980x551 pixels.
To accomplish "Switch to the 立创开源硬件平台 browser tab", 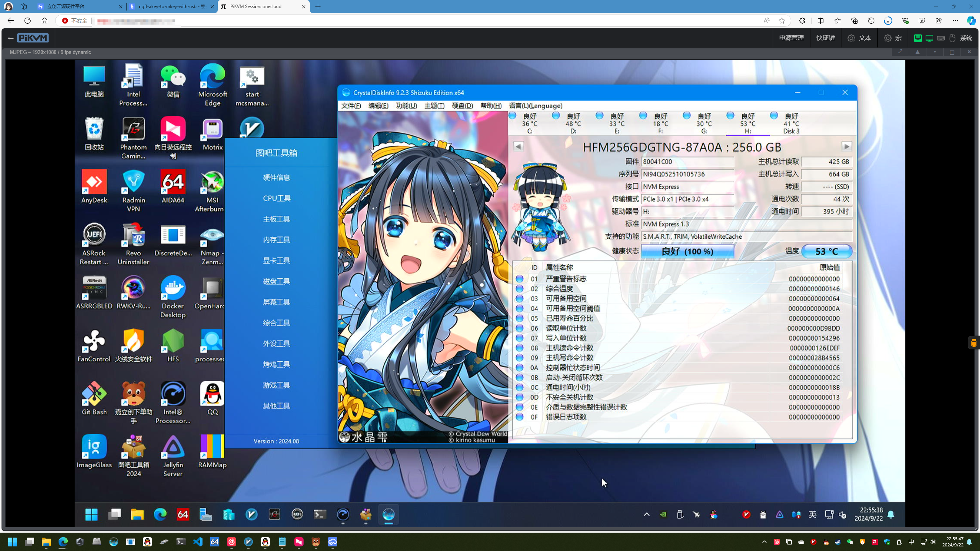I will pyautogui.click(x=80, y=7).
